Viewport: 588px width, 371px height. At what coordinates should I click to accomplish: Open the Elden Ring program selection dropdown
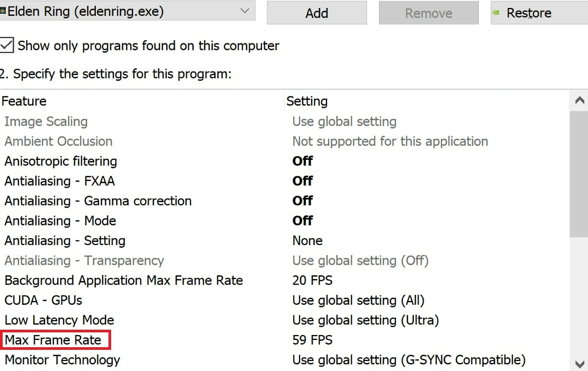pyautogui.click(x=128, y=11)
